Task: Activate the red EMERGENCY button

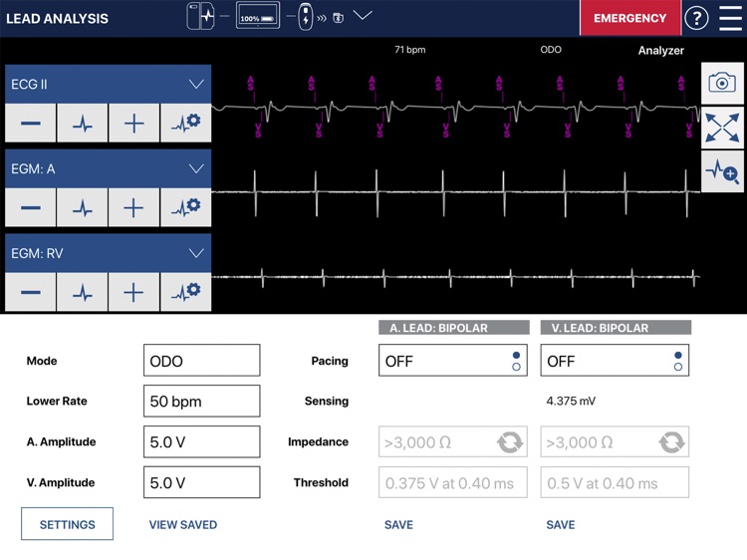Action: [630, 18]
